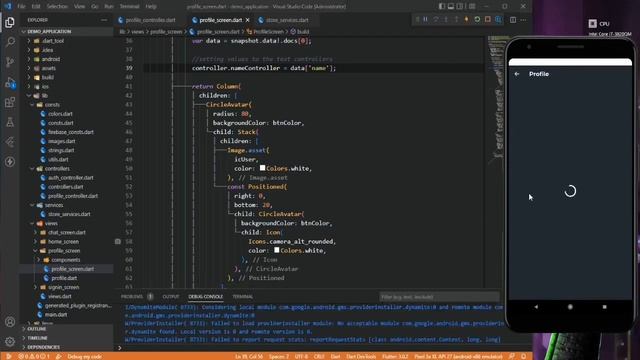640x360 pixels.
Task: Open the Explorer view in activity bar
Action: [10, 22]
